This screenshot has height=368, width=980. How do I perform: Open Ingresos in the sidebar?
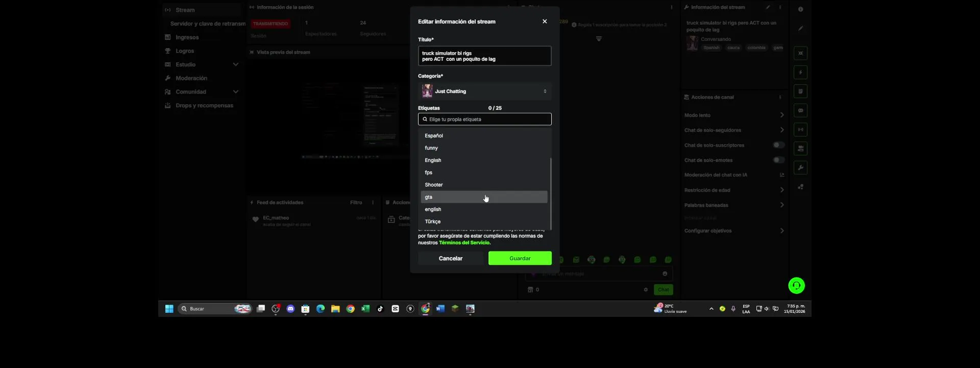tap(187, 37)
